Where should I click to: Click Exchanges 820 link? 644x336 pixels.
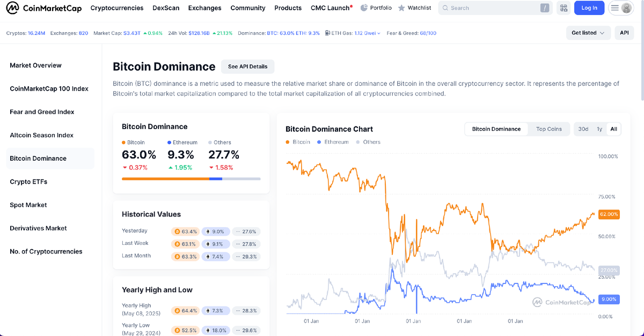pyautogui.click(x=83, y=33)
